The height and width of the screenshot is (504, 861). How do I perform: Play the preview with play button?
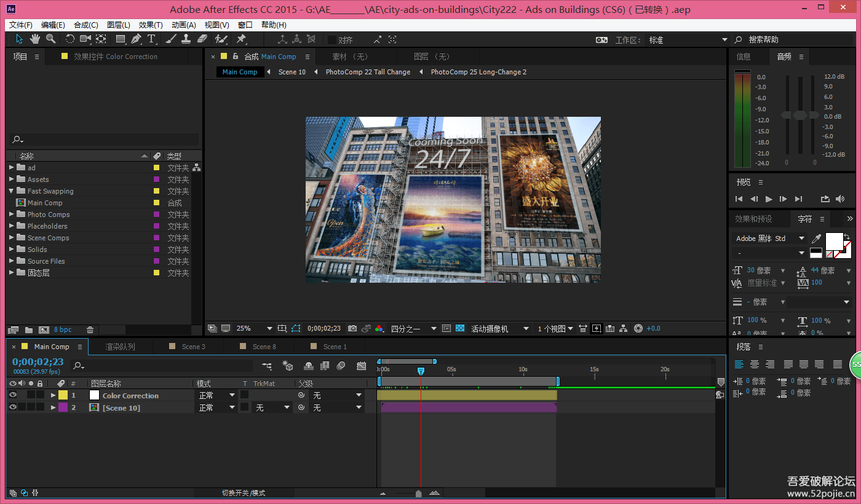(x=769, y=199)
